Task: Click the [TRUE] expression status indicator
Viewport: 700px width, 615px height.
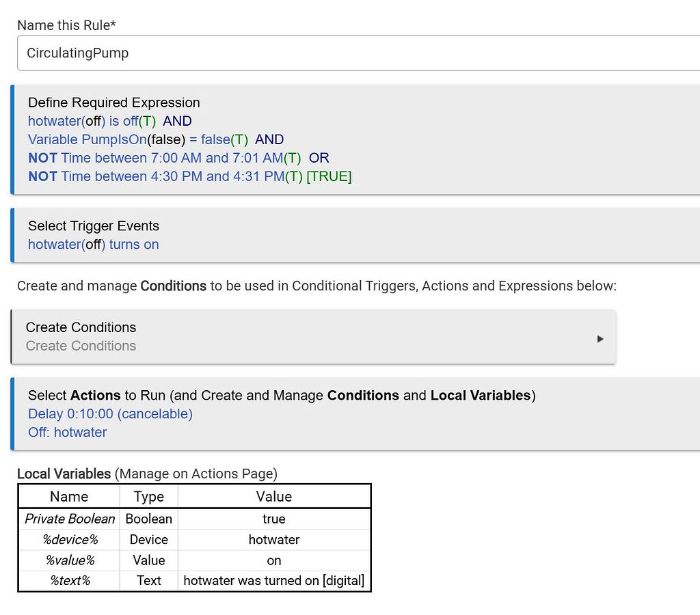Action: (x=329, y=176)
